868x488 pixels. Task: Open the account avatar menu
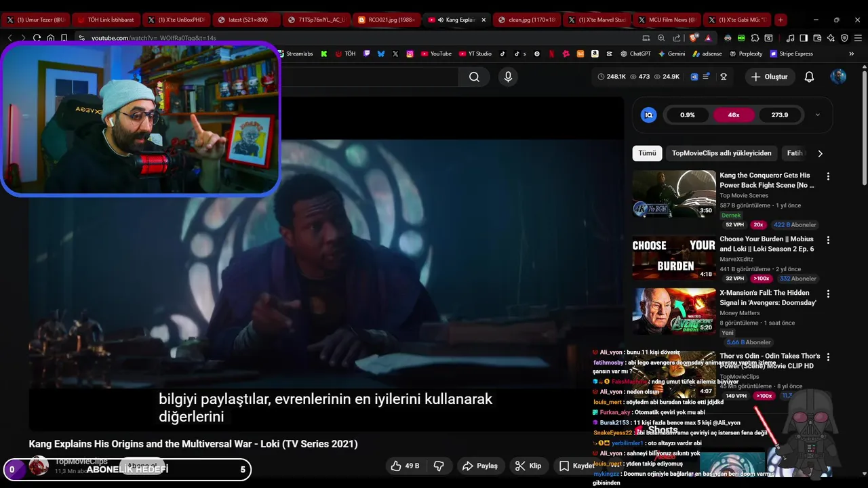pyautogui.click(x=838, y=77)
